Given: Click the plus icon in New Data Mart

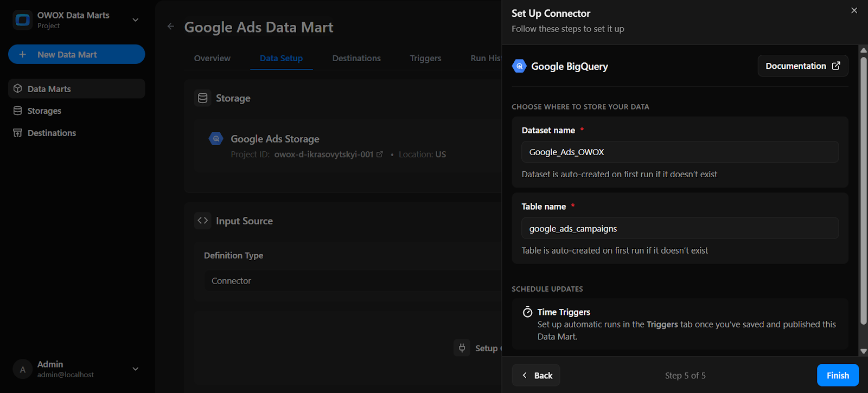Looking at the screenshot, I should (23, 54).
